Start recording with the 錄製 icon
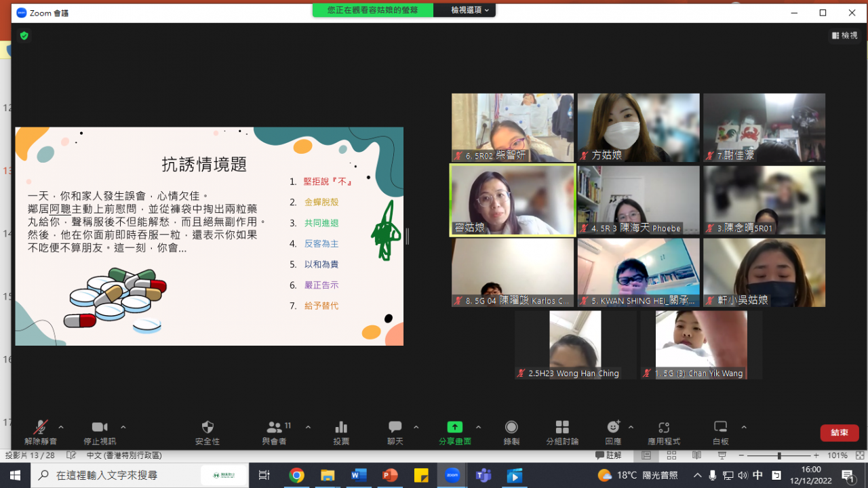 [511, 432]
